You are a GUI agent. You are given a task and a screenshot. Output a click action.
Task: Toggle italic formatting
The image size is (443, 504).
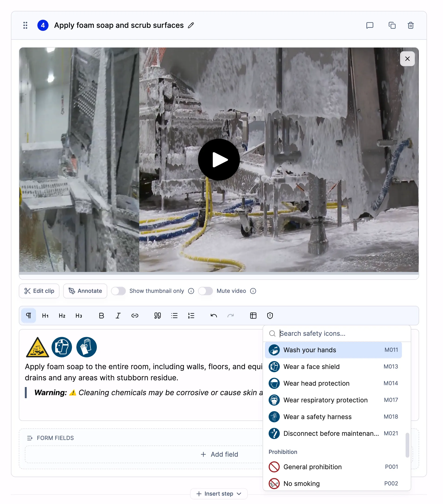(118, 316)
